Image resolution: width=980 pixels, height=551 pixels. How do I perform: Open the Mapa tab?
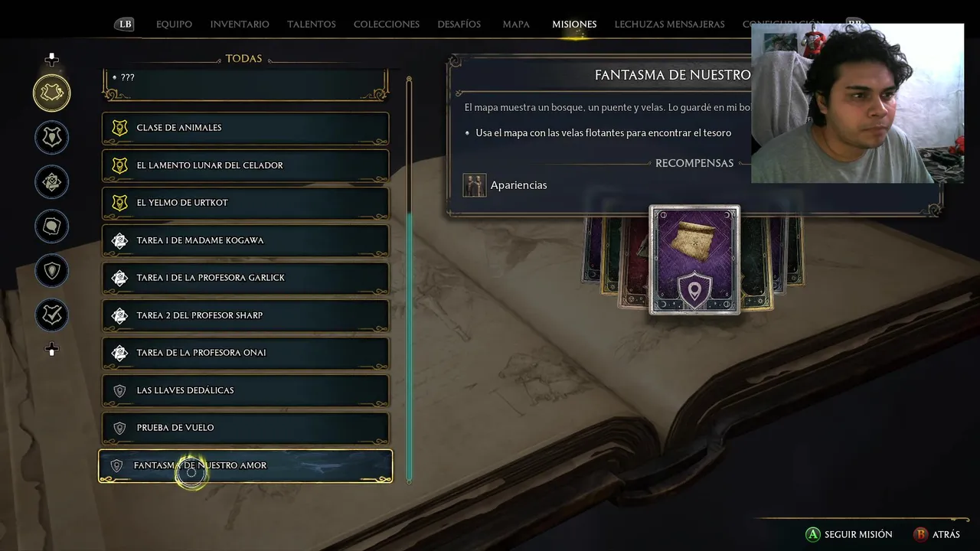(x=516, y=24)
